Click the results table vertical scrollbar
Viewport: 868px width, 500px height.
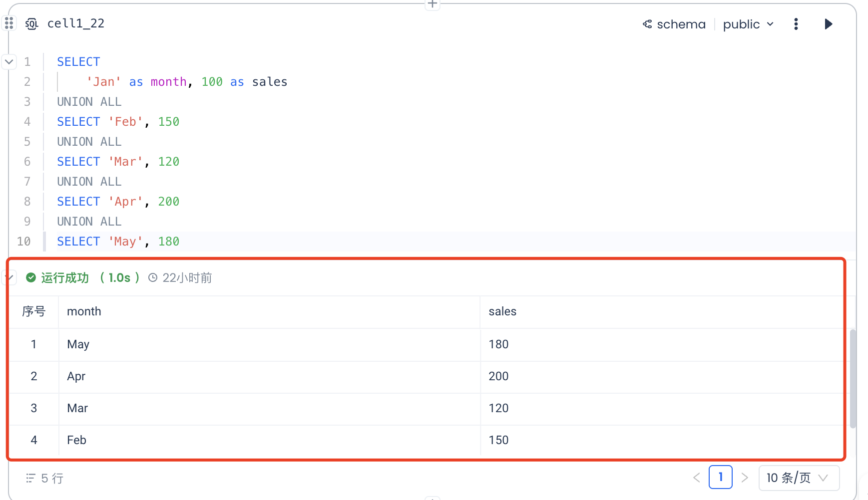point(853,378)
